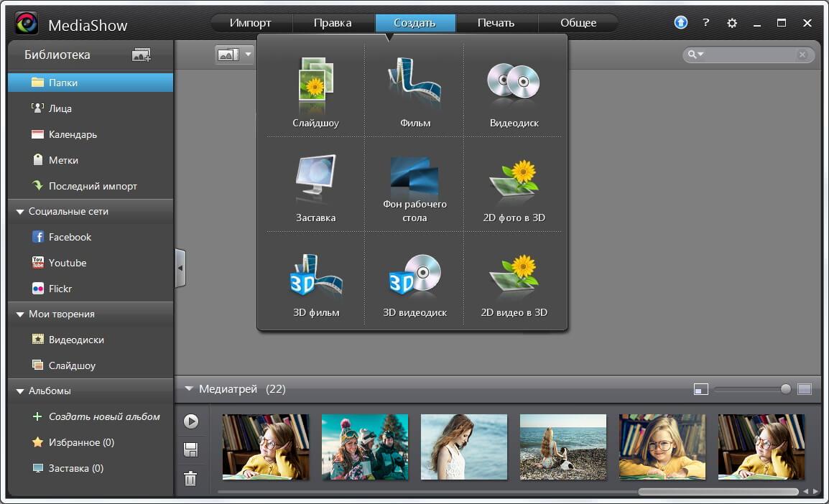Collapse the Альбомы section

click(20, 391)
